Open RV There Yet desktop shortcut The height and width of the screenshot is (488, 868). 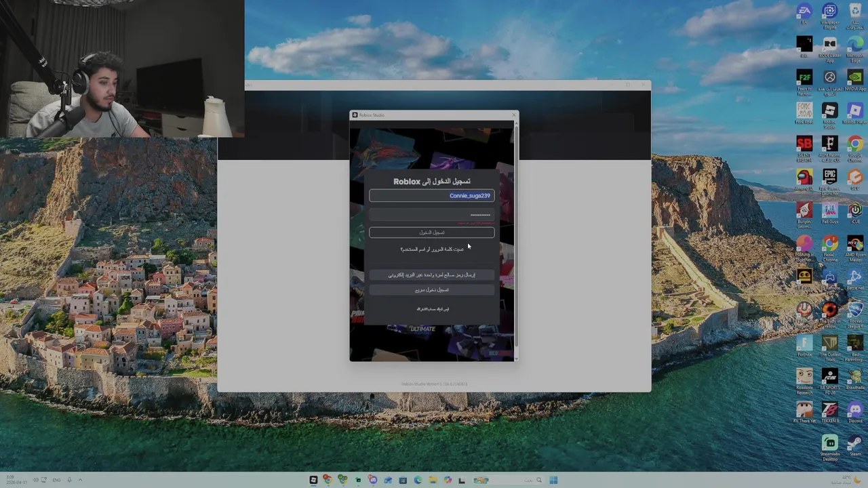click(x=804, y=412)
